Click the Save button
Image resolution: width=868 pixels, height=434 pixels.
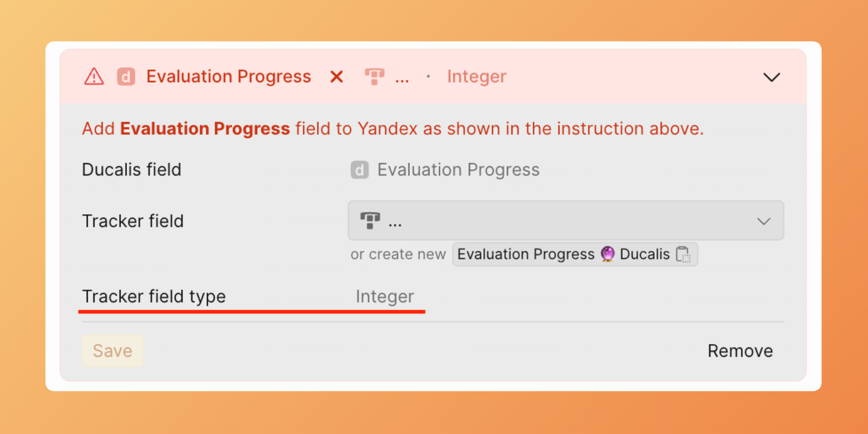point(112,351)
